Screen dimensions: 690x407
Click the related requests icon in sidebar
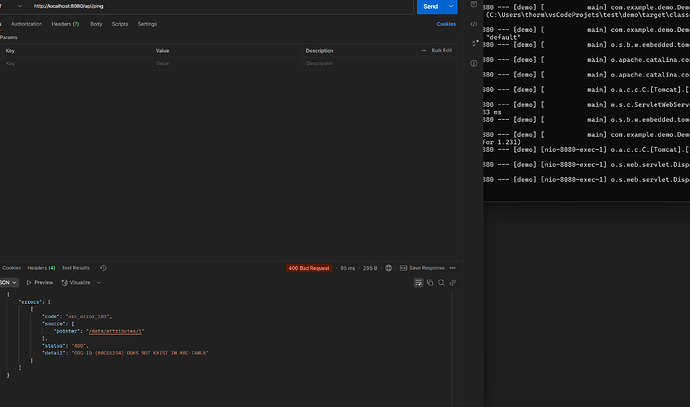click(474, 43)
